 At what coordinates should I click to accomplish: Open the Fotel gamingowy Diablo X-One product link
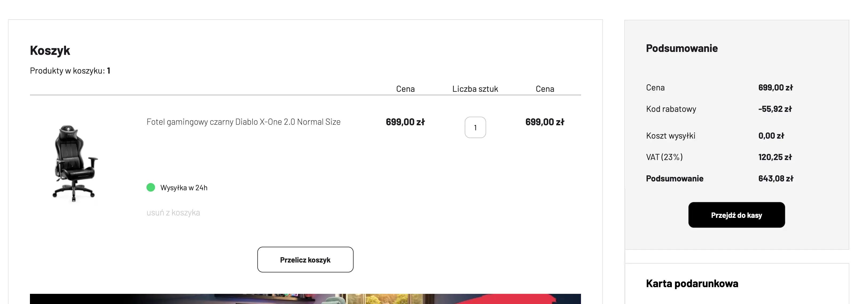click(x=243, y=122)
